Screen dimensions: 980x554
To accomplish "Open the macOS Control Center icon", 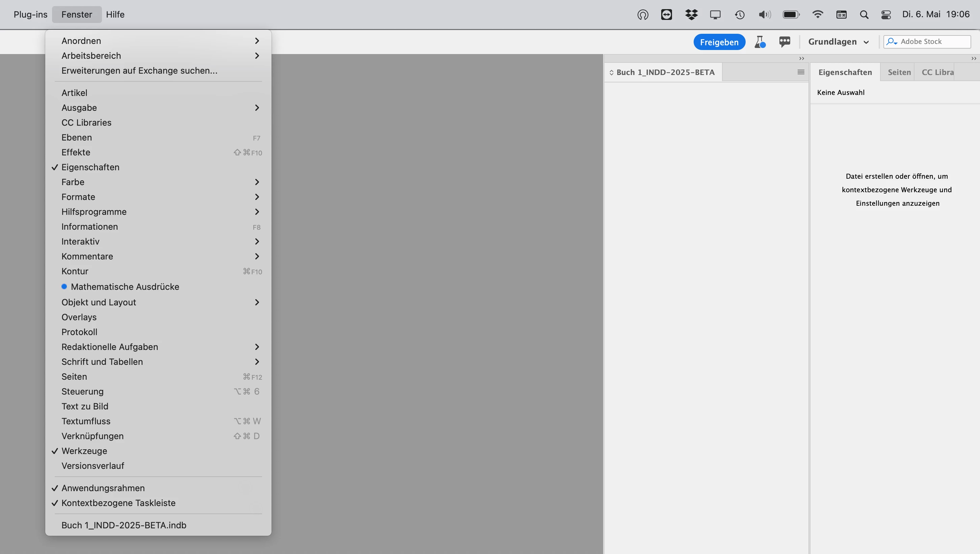I will click(886, 15).
